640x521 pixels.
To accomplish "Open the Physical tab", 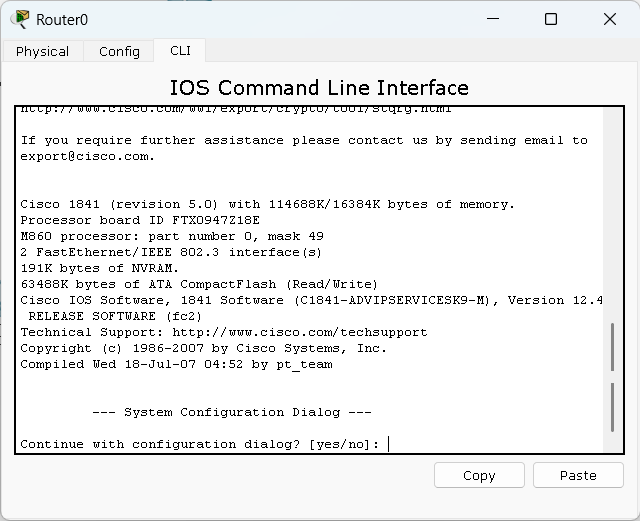I will [x=42, y=51].
